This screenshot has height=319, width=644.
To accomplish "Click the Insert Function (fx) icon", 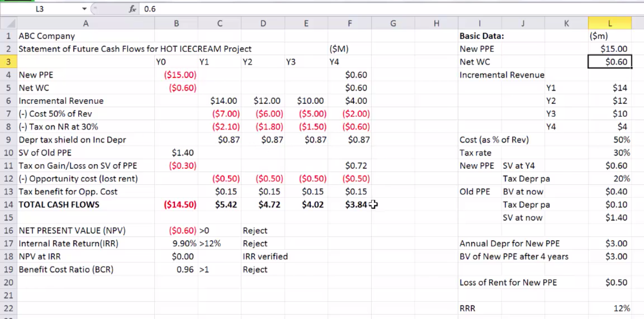I will [132, 9].
